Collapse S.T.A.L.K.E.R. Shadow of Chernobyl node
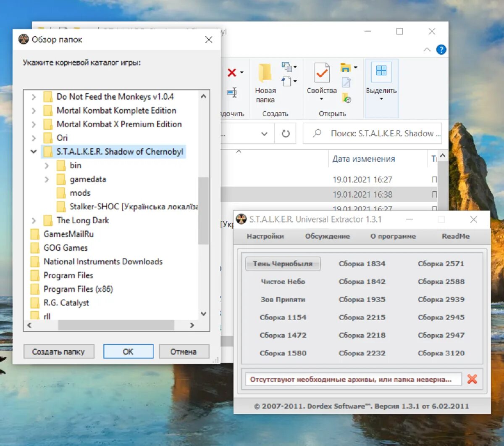 34,152
